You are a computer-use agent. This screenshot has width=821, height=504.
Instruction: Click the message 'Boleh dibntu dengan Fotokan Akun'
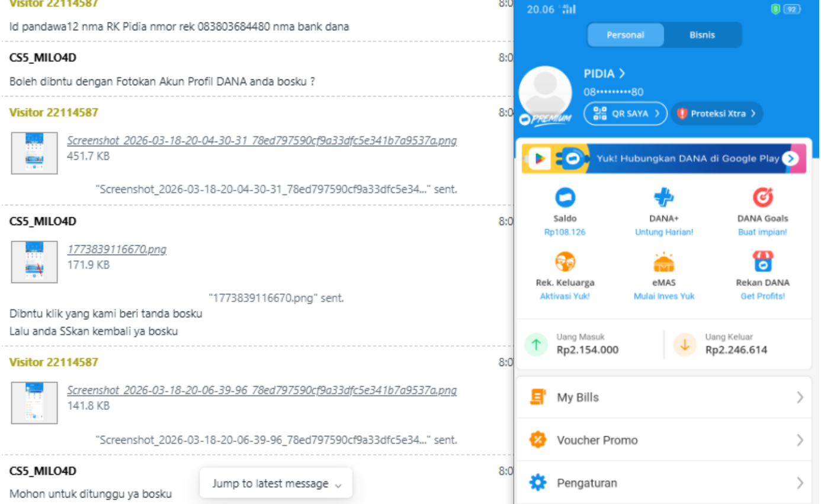click(x=162, y=82)
